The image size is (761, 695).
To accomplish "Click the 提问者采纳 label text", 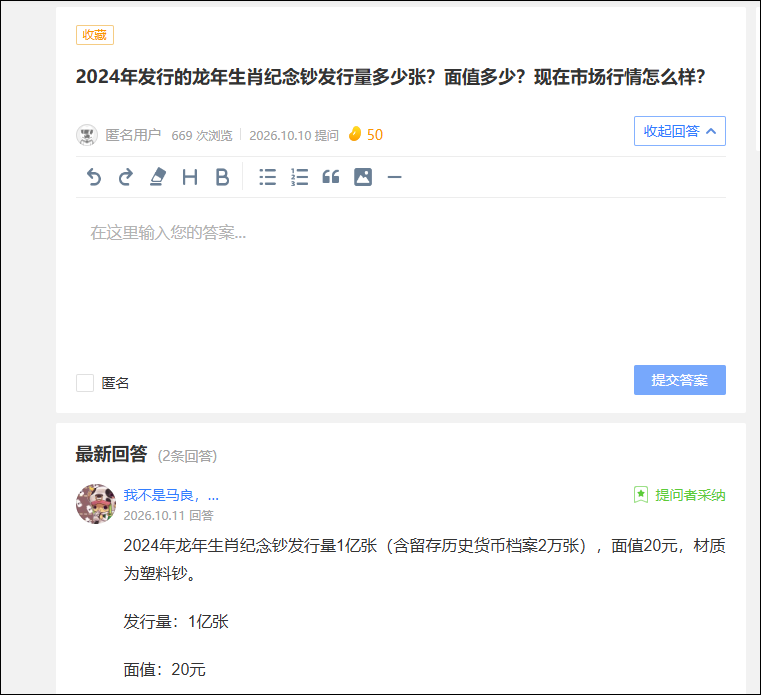I will [x=690, y=495].
